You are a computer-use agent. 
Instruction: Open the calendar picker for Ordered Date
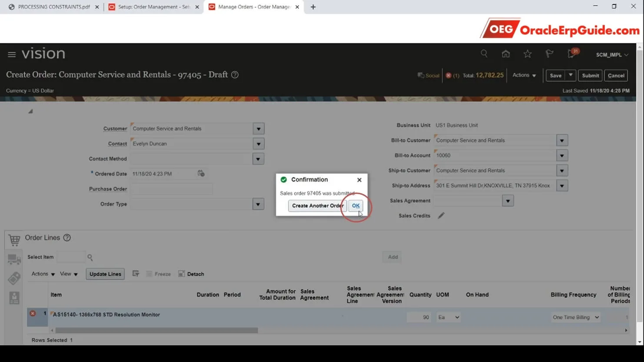pyautogui.click(x=201, y=173)
